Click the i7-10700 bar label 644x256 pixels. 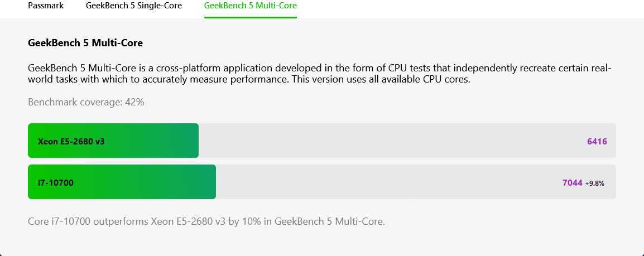tap(55, 182)
